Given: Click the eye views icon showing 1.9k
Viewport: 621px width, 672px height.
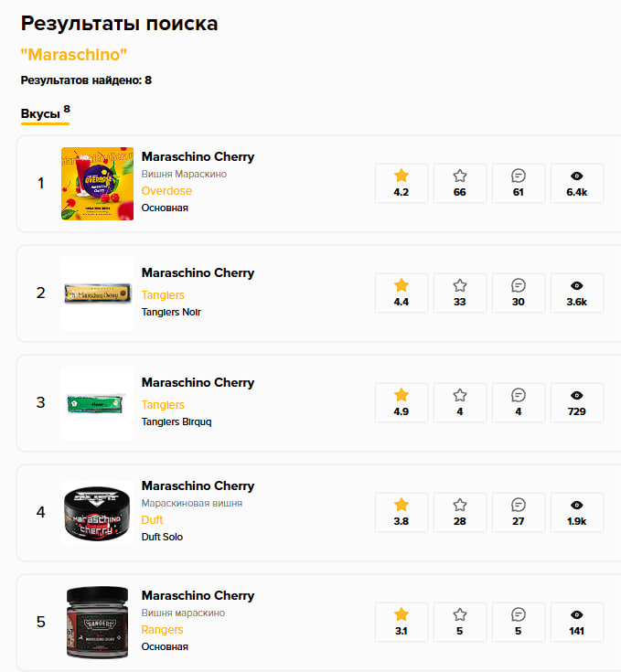Looking at the screenshot, I should coord(576,505).
